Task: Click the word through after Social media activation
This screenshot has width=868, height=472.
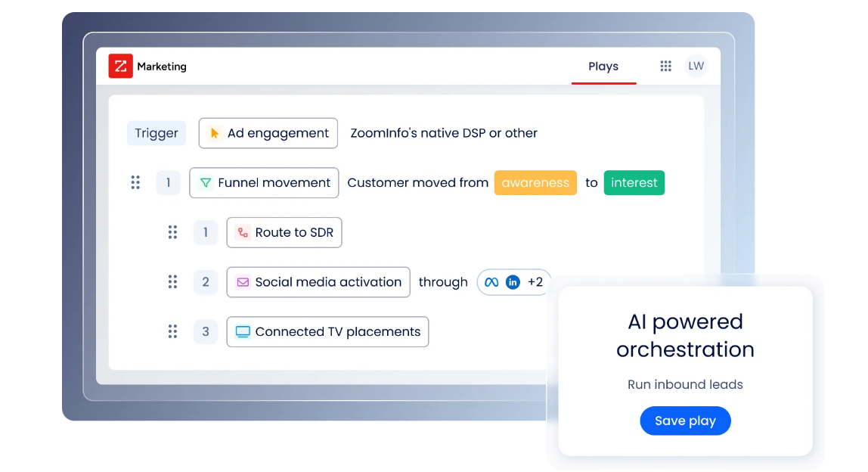Action: (x=443, y=282)
